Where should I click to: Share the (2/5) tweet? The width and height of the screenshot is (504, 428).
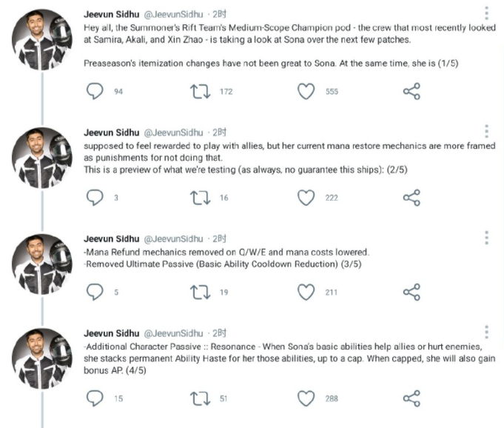point(411,198)
